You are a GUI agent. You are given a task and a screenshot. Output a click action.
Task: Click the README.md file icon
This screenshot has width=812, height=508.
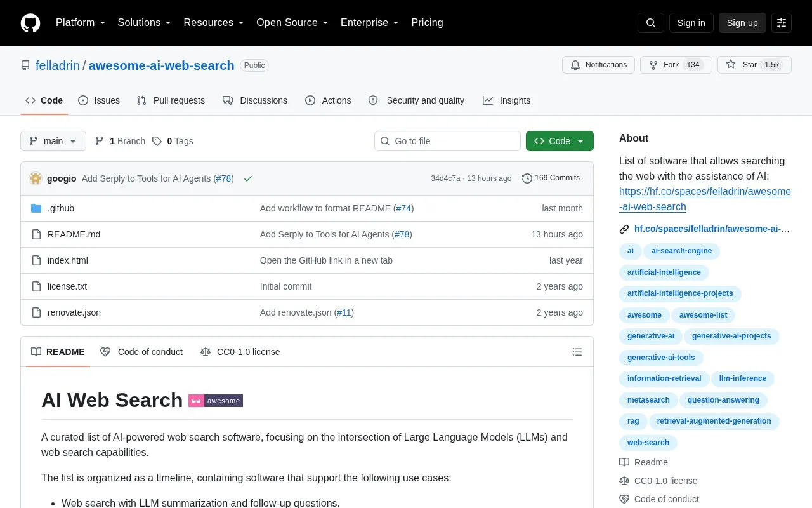(36, 234)
